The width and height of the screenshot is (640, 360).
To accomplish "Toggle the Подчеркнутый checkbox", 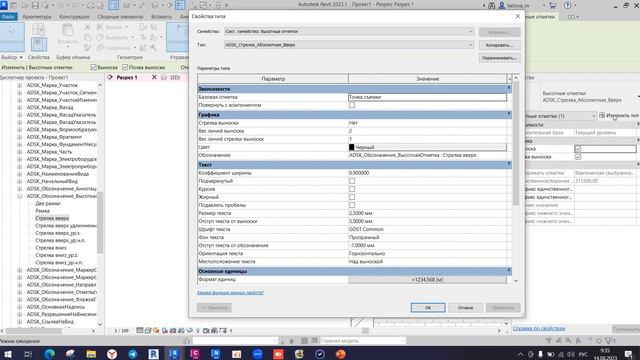I will (352, 181).
